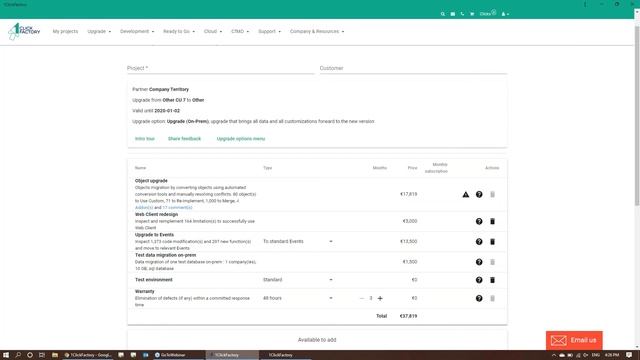Click the phone icon in header
Image resolution: width=640 pixels, height=360 pixels.
tap(462, 14)
